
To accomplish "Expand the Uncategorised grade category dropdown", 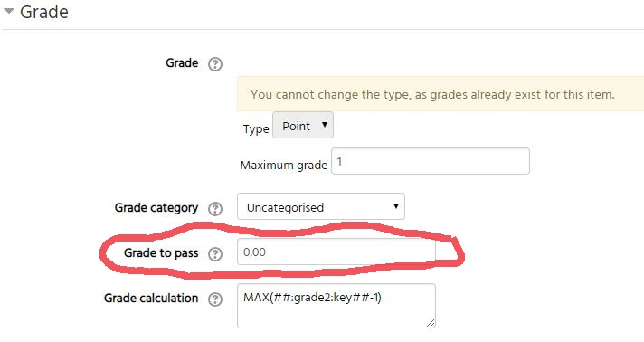I will pyautogui.click(x=321, y=206).
